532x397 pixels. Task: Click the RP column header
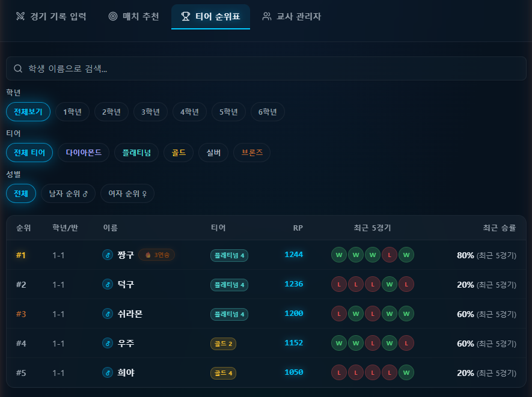coord(298,228)
